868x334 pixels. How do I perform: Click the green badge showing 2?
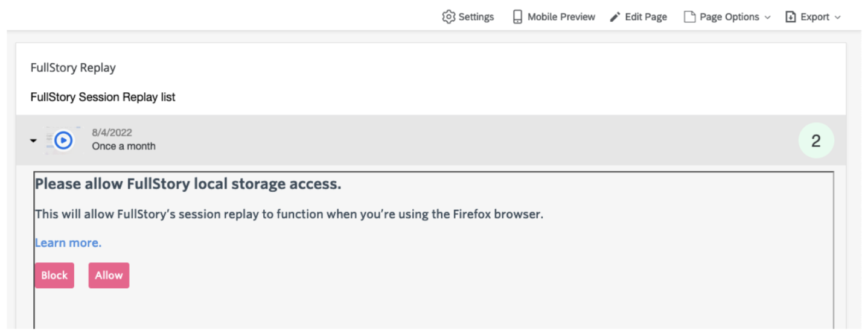(x=815, y=140)
